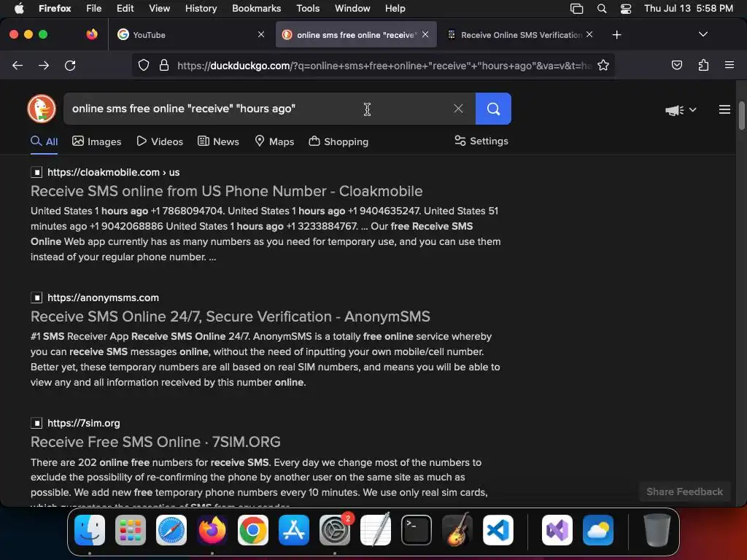The height and width of the screenshot is (560, 747).
Task: Click the https://anonymsms.com URL
Action: tap(103, 297)
